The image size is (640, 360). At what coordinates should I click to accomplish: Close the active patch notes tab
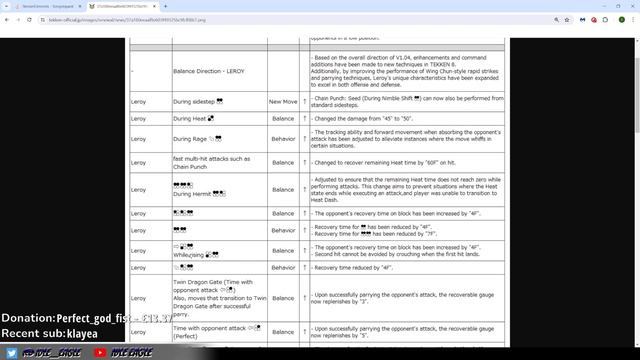[154, 7]
